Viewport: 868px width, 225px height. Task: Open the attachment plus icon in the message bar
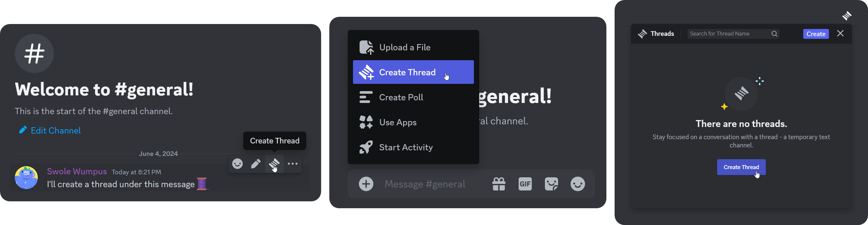coord(366,184)
